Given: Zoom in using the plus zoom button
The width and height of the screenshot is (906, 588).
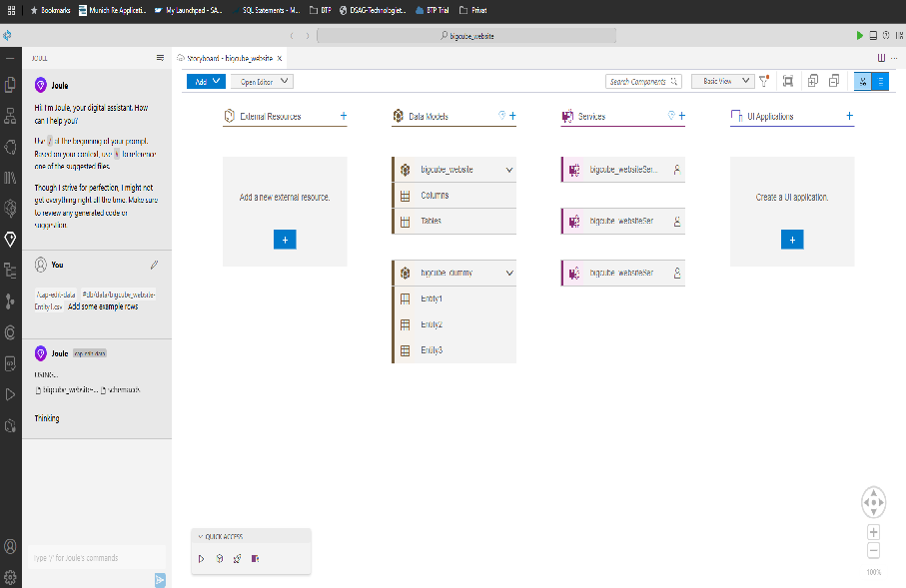Looking at the screenshot, I should click(x=873, y=532).
